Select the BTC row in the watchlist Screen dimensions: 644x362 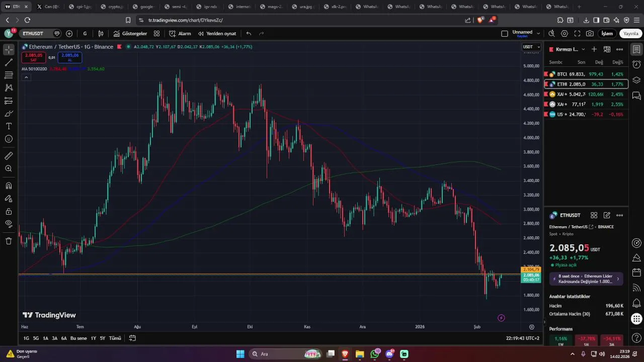586,74
